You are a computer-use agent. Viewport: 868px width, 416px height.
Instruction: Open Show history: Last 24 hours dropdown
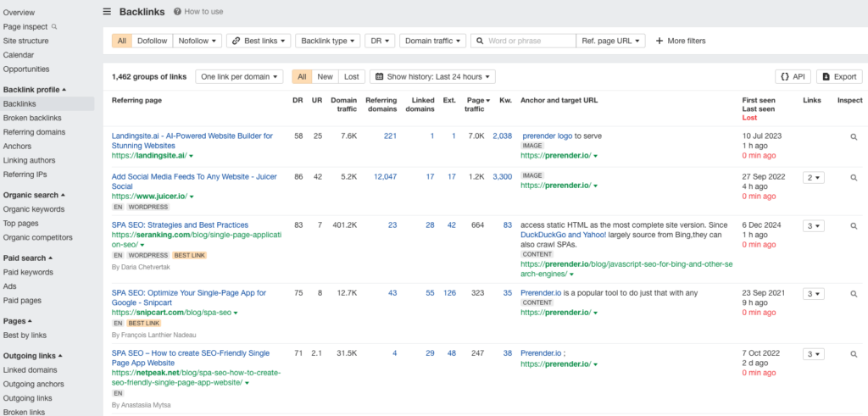(x=432, y=77)
